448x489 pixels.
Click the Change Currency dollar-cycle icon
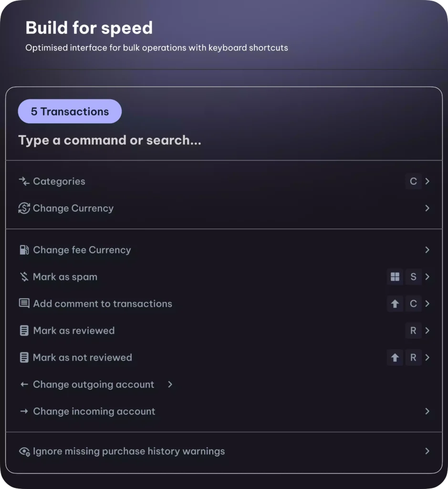24,208
